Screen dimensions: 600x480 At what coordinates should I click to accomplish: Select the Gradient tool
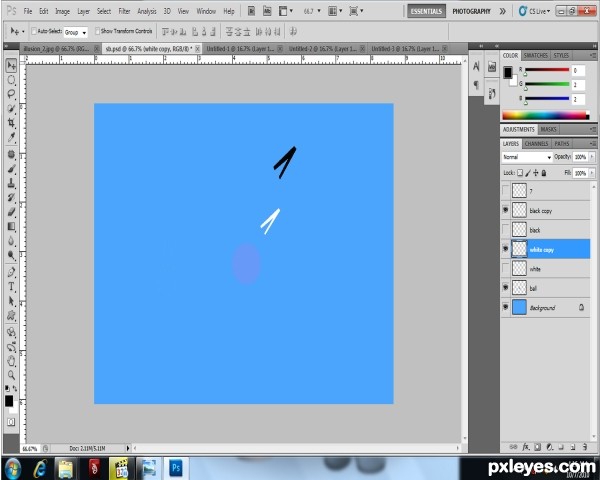click(x=11, y=226)
